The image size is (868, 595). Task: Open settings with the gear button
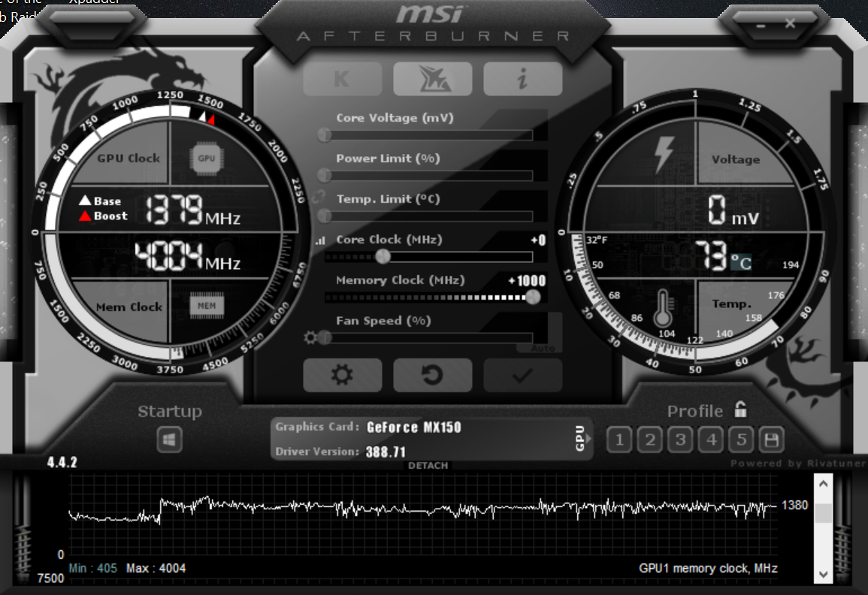(x=342, y=376)
